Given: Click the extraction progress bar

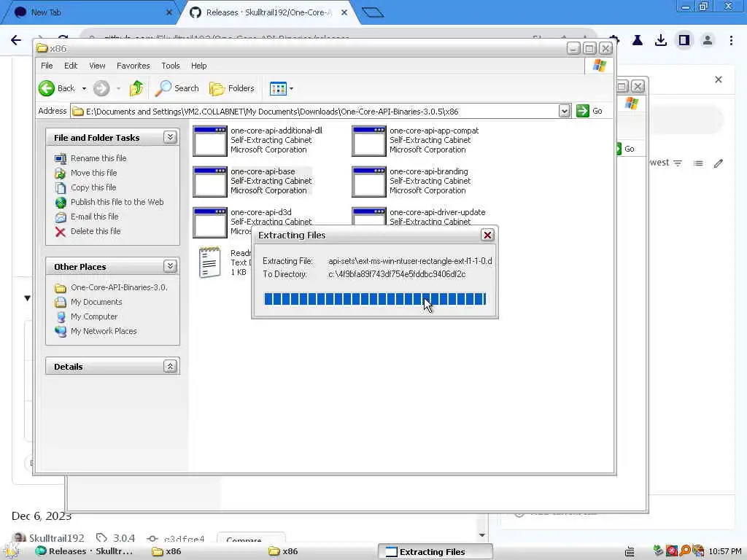Looking at the screenshot, I should (x=375, y=299).
